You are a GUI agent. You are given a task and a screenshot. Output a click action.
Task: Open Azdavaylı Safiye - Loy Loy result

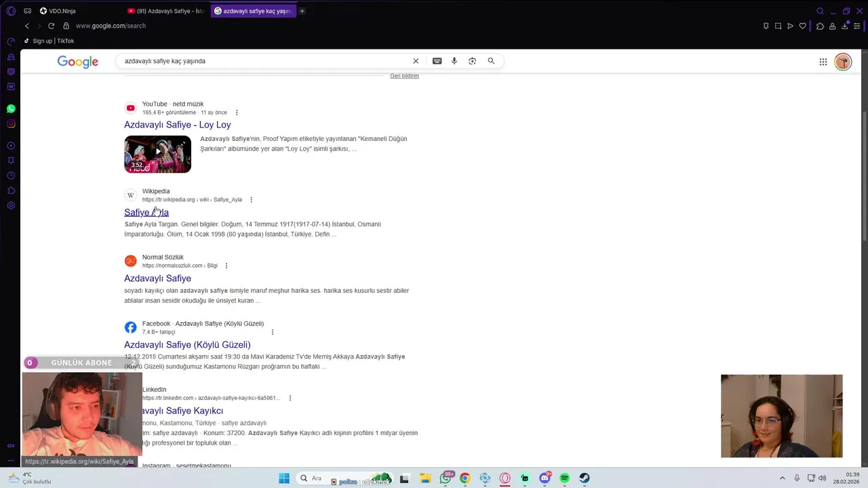click(x=178, y=125)
